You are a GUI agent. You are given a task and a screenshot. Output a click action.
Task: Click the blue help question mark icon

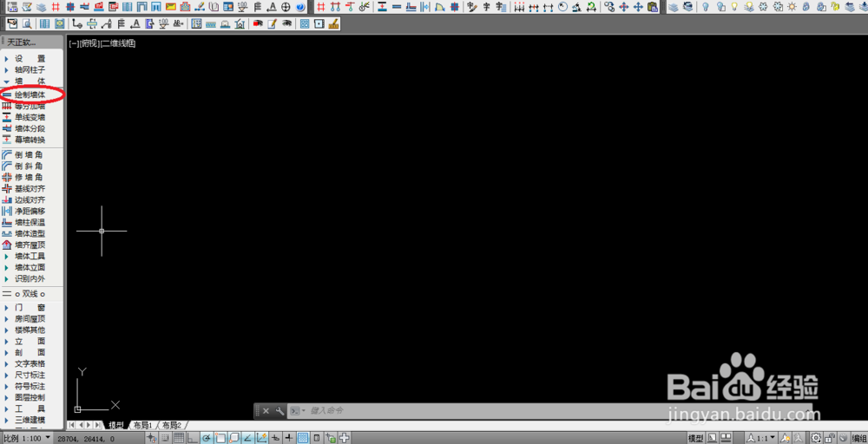click(x=300, y=7)
